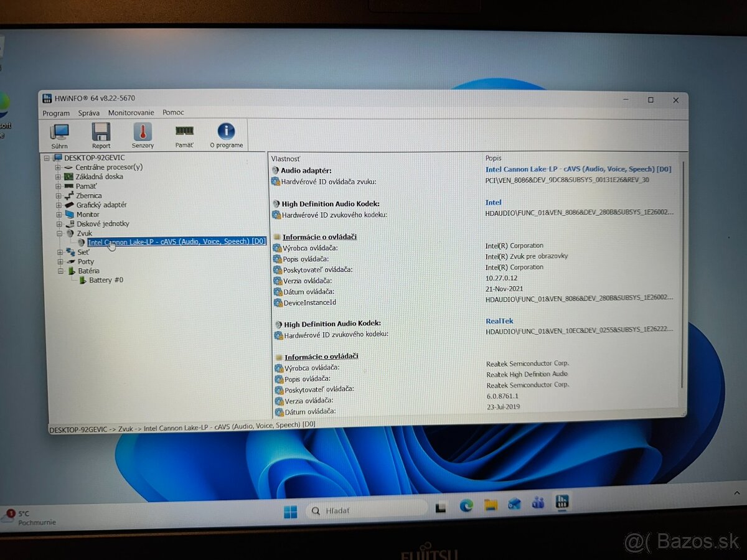Image resolution: width=747 pixels, height=560 pixels.
Task: Create a Report using the toolbar icon
Action: tap(101, 134)
